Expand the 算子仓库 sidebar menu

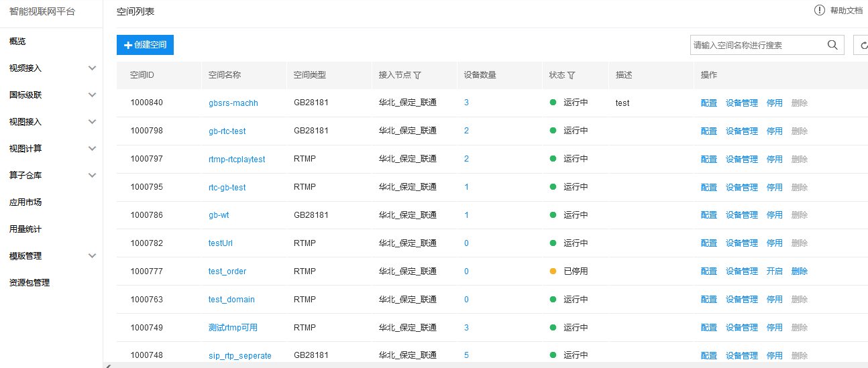pyautogui.click(x=92, y=176)
